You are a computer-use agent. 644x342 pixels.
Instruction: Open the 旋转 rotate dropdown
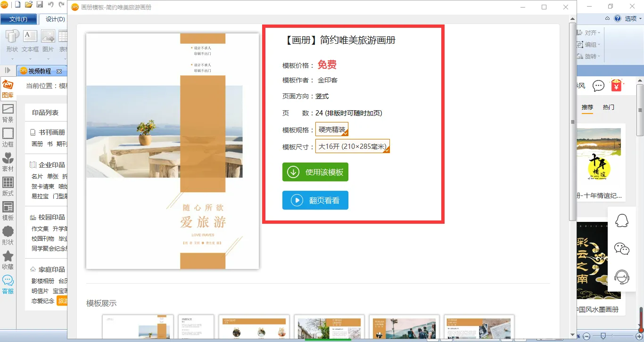(589, 57)
